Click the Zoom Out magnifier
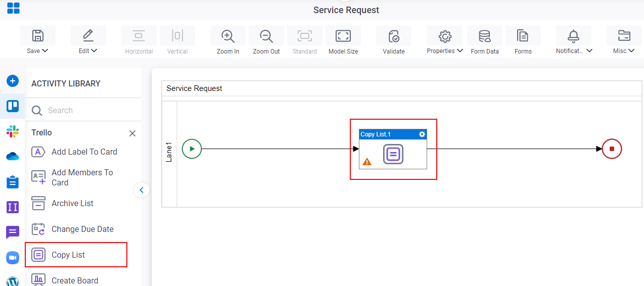 click(x=266, y=36)
